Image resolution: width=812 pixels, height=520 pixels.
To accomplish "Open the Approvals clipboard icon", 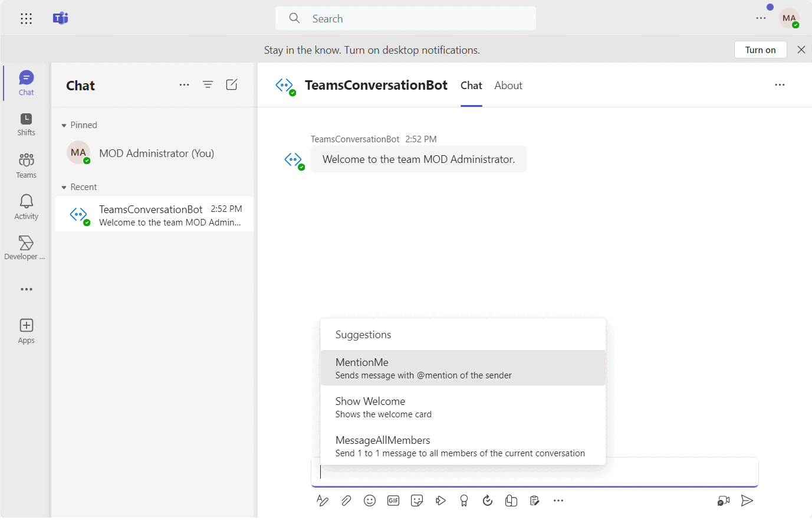I will (x=535, y=501).
